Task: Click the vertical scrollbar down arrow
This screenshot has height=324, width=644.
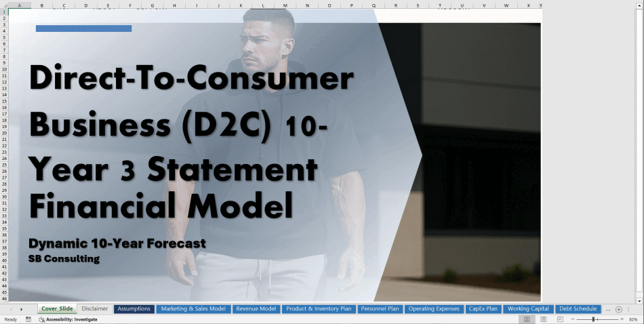Action: pyautogui.click(x=640, y=300)
